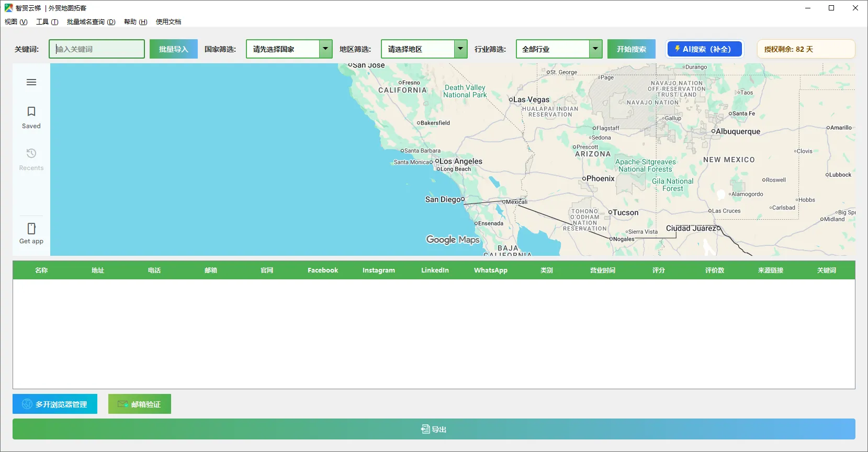The image size is (868, 452).
Task: Click the 批量导入 button
Action: (x=174, y=49)
